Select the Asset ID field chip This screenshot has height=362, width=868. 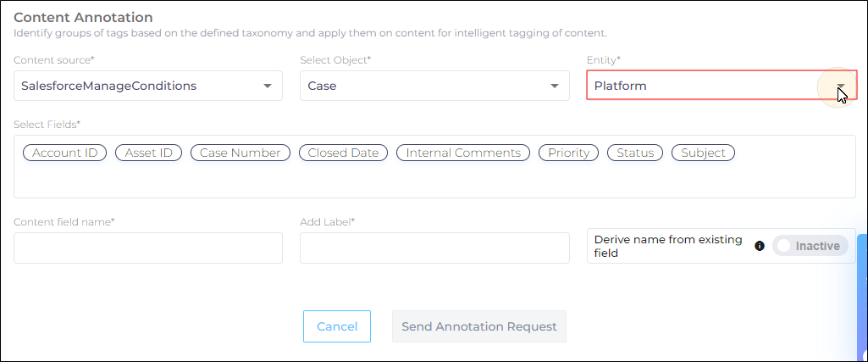tap(148, 153)
